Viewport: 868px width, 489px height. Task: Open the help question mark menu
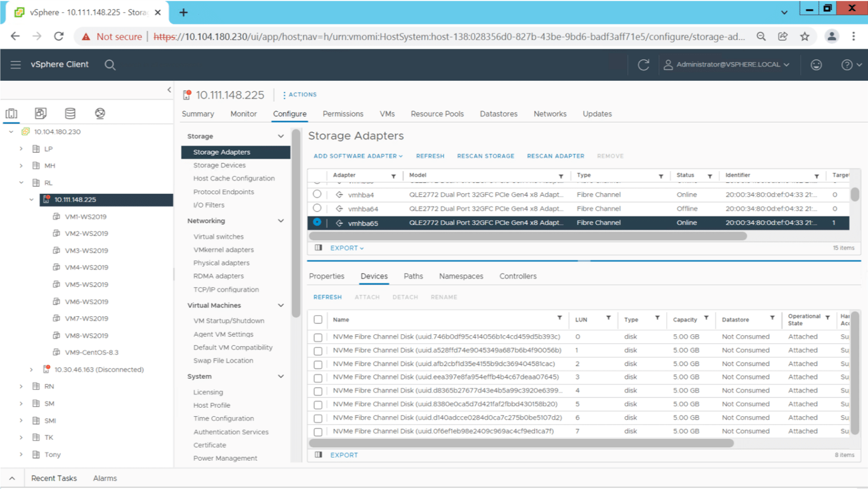[851, 65]
